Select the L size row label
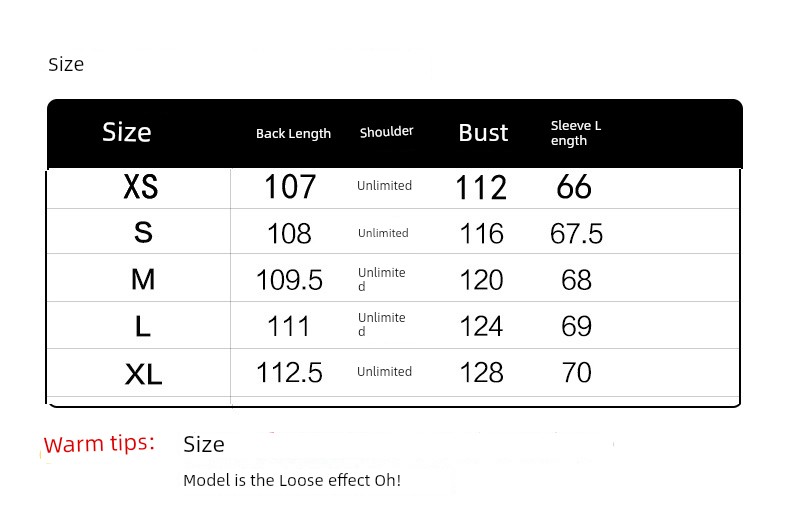Image resolution: width=790 pixels, height=526 pixels. coord(143,326)
